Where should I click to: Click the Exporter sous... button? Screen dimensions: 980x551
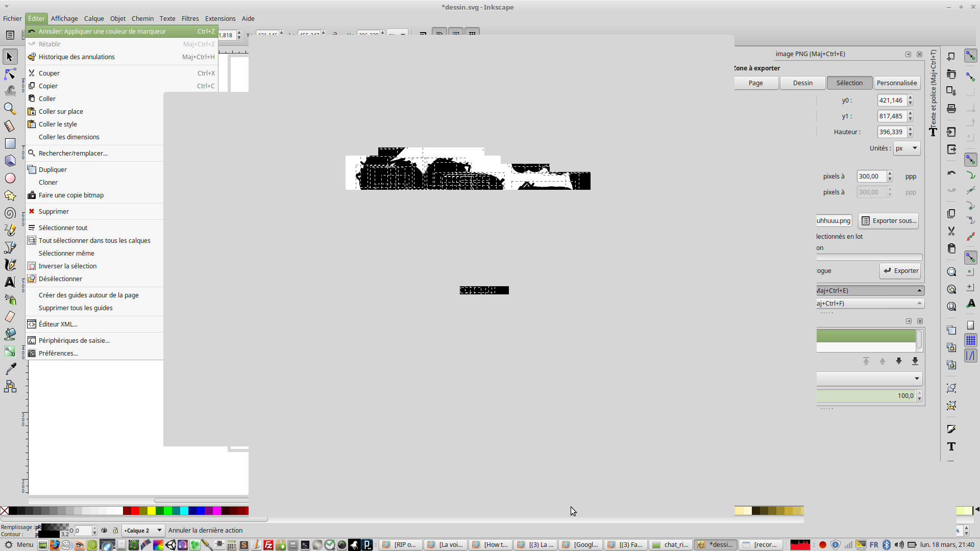click(x=889, y=221)
